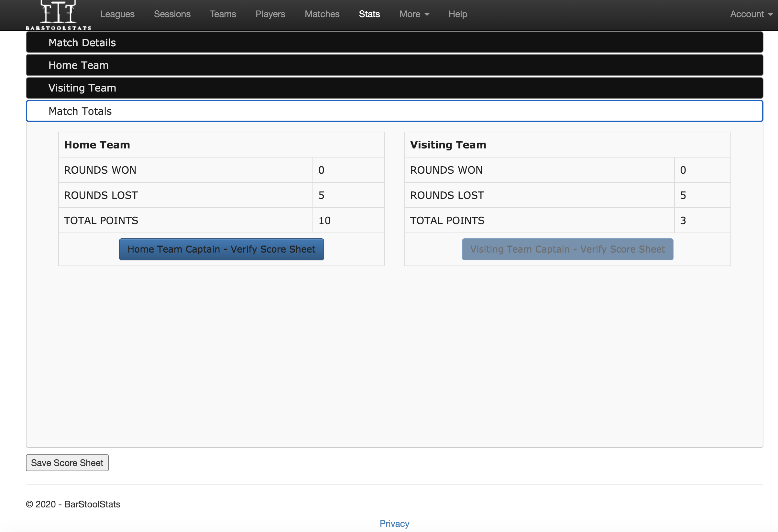778x532 pixels.
Task: Go to the Teams section
Action: 223,14
